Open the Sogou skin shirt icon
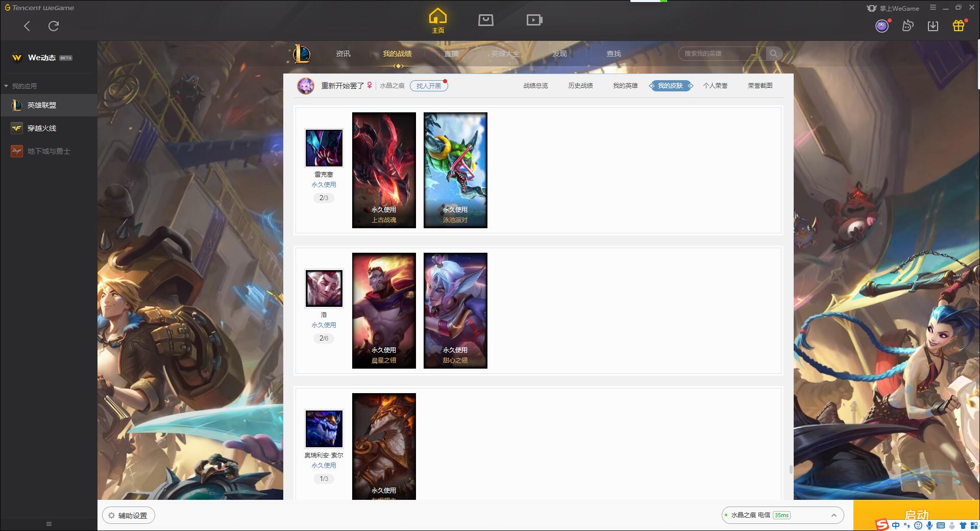 (x=963, y=525)
